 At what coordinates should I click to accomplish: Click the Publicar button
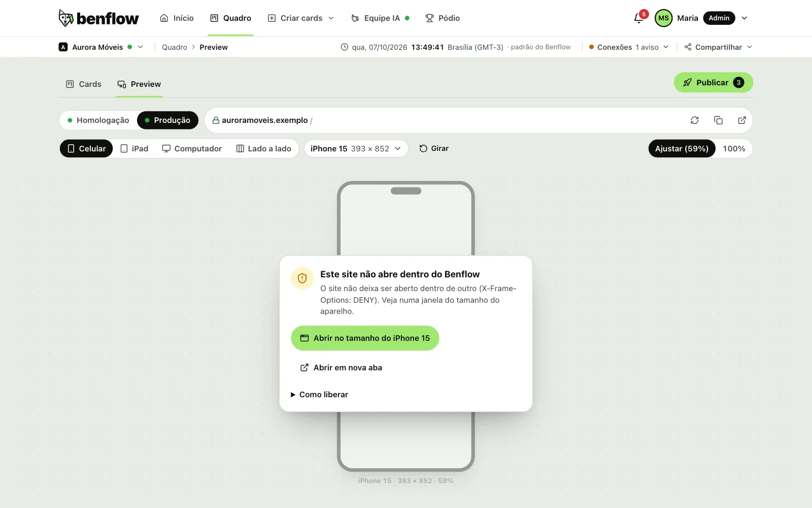(x=713, y=82)
